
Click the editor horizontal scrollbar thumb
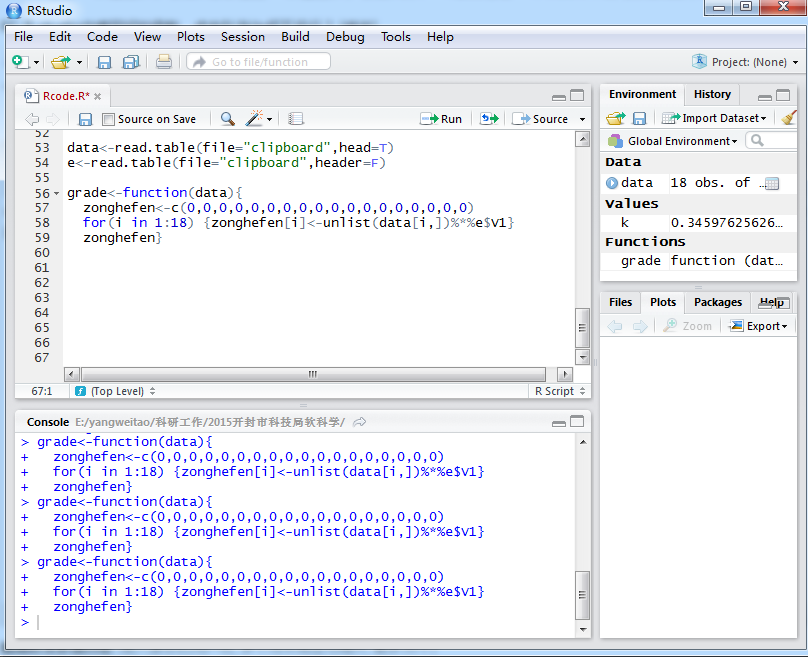312,374
